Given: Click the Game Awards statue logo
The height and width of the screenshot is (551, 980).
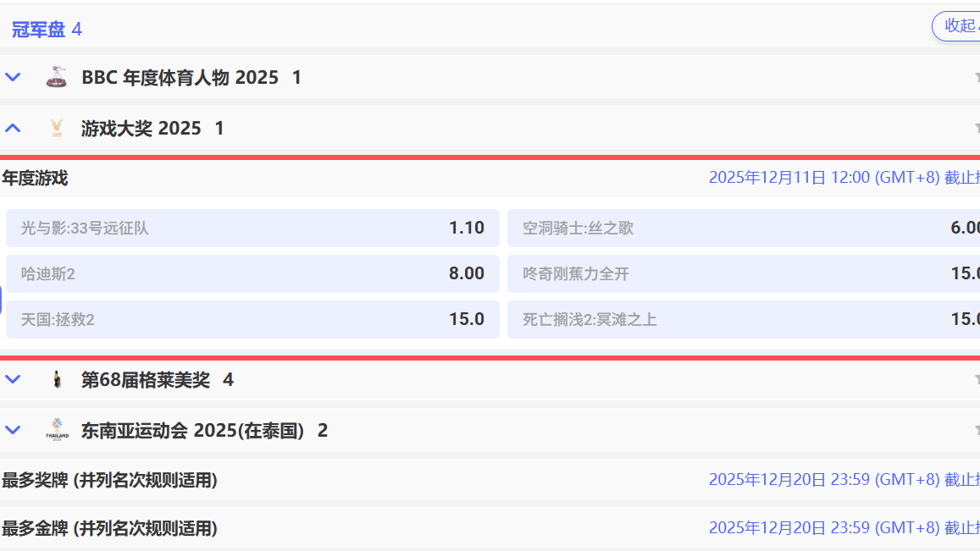Looking at the screenshot, I should click(57, 128).
